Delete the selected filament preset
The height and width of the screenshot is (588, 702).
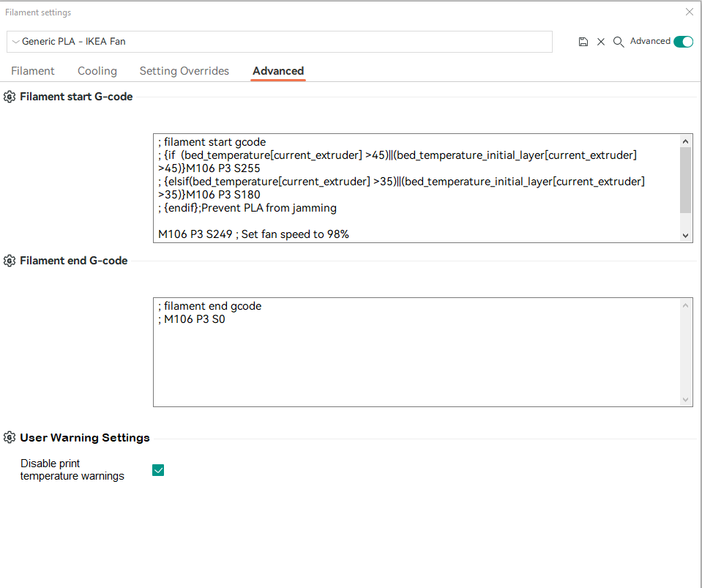point(601,42)
